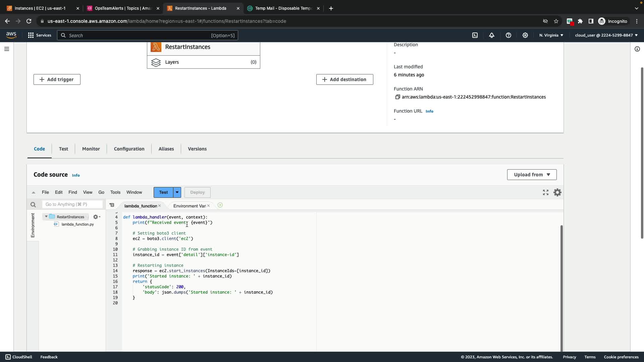Copy the Function ARN using the copy icon
This screenshot has height=362, width=644.
(397, 97)
